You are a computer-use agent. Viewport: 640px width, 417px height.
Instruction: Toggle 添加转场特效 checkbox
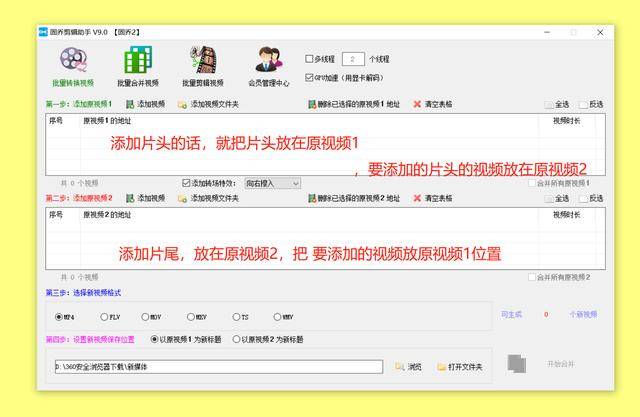click(x=186, y=183)
